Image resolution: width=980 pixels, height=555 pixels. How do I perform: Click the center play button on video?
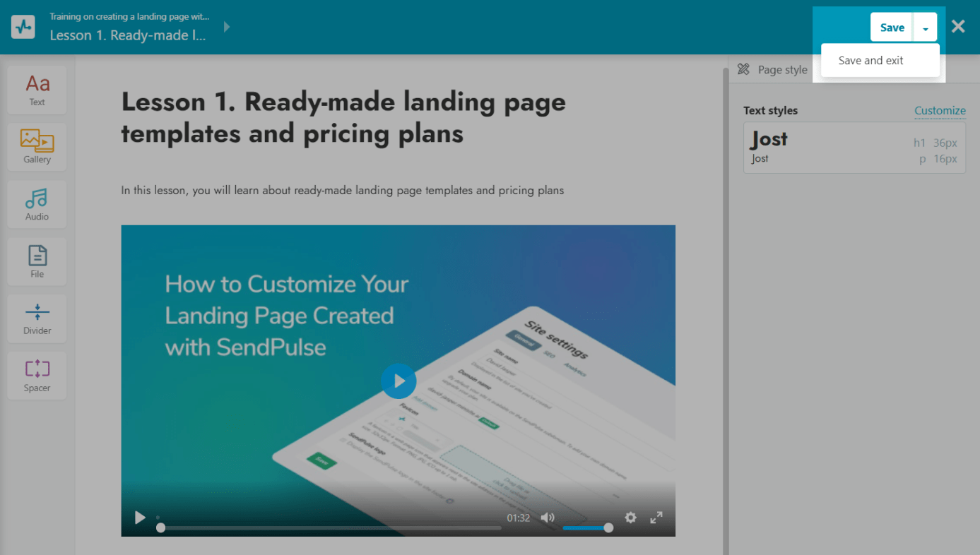click(399, 381)
